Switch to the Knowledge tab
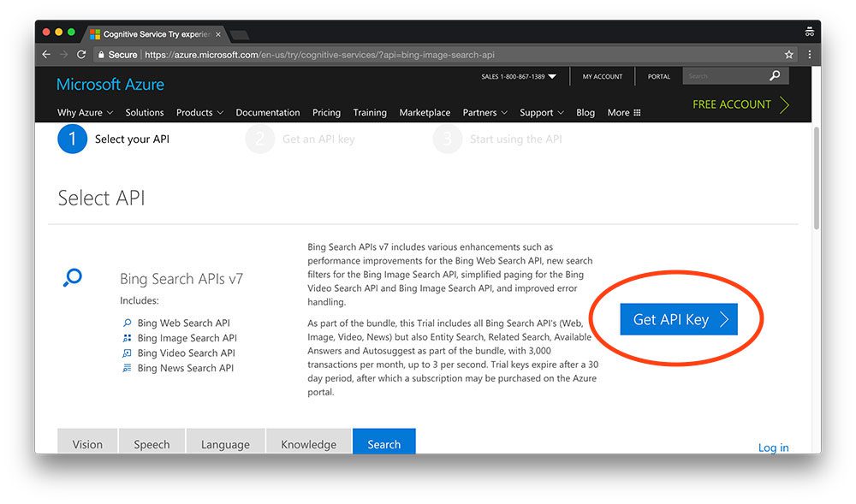The image size is (856, 504). point(308,442)
